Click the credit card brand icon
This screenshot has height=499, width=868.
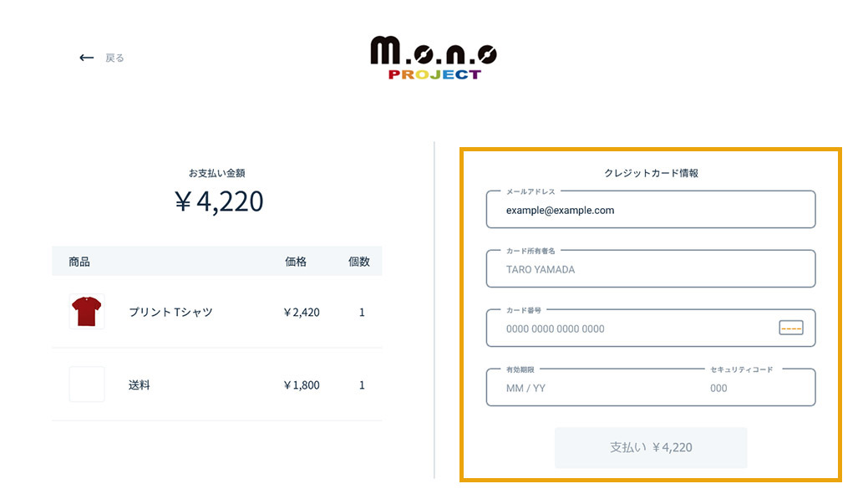(x=790, y=328)
